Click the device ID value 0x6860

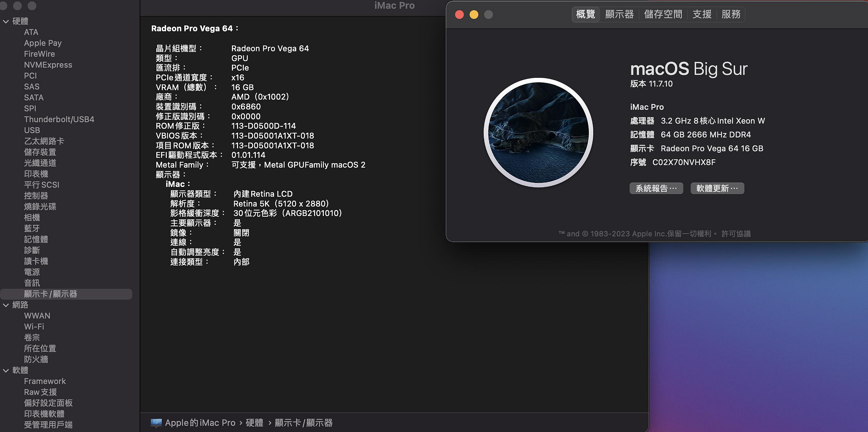[x=246, y=107]
